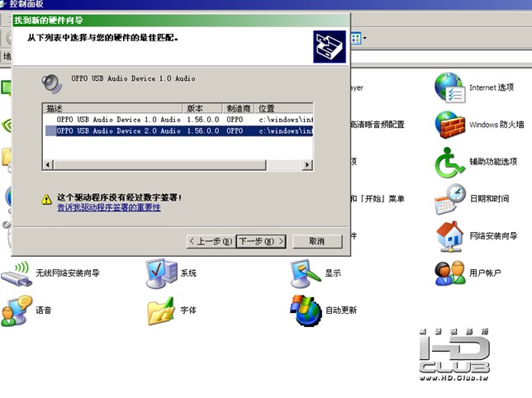This screenshot has width=532, height=398.
Task: Open 告诉我驱动程序签署的重要性 link
Action: click(109, 207)
